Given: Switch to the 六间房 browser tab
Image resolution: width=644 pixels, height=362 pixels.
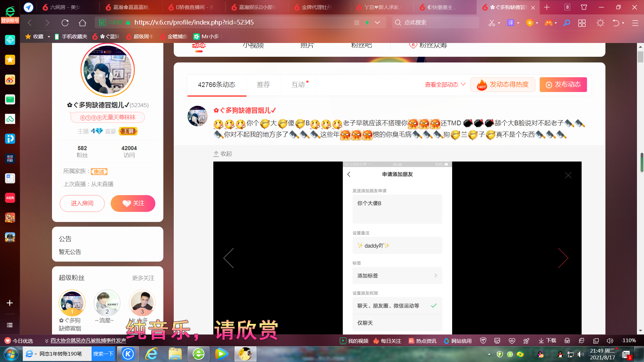Looking at the screenshot, I should 63,7.
